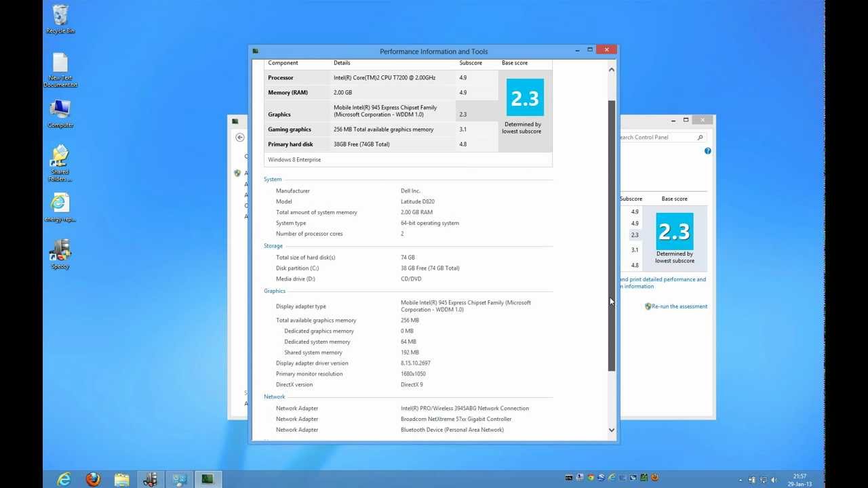This screenshot has width=868, height=488.
Task: Open the Shared Folders desktop shortcut
Action: pyautogui.click(x=60, y=163)
